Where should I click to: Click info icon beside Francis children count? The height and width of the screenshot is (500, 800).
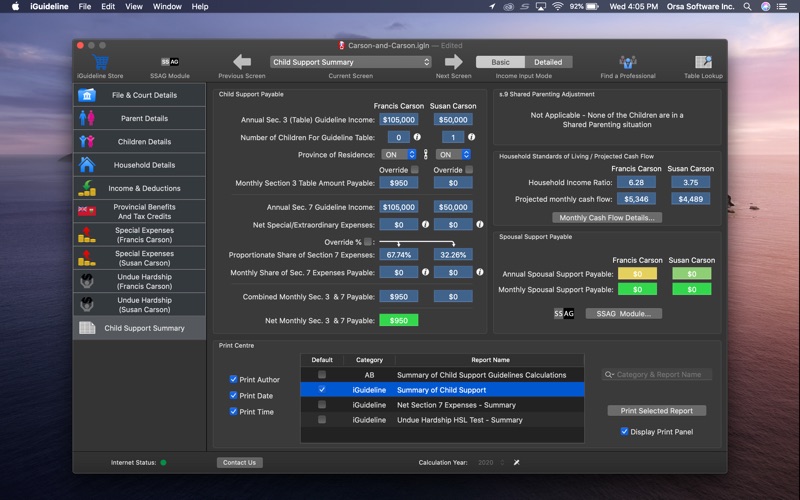[x=417, y=137]
